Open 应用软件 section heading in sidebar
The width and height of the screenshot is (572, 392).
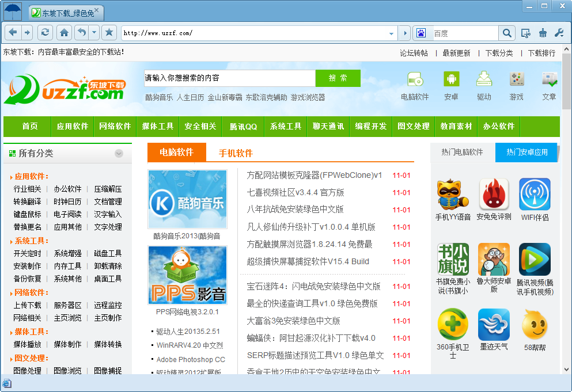[31, 177]
